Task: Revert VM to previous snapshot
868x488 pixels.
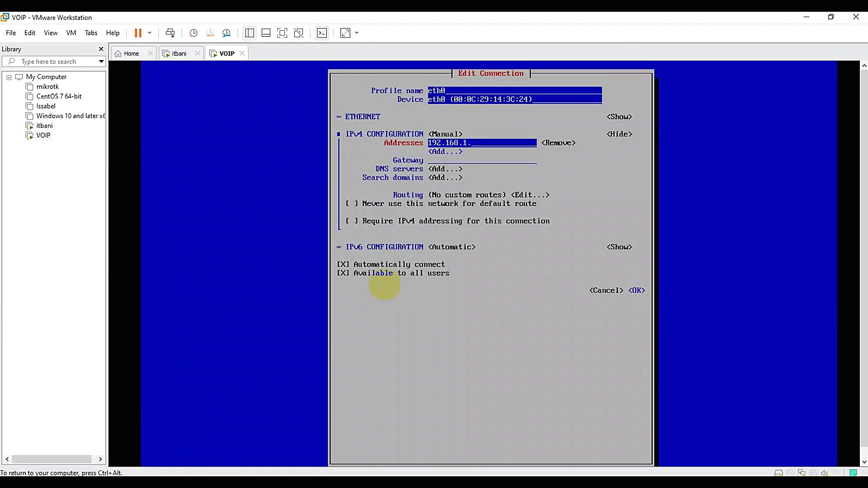Action: (x=210, y=33)
